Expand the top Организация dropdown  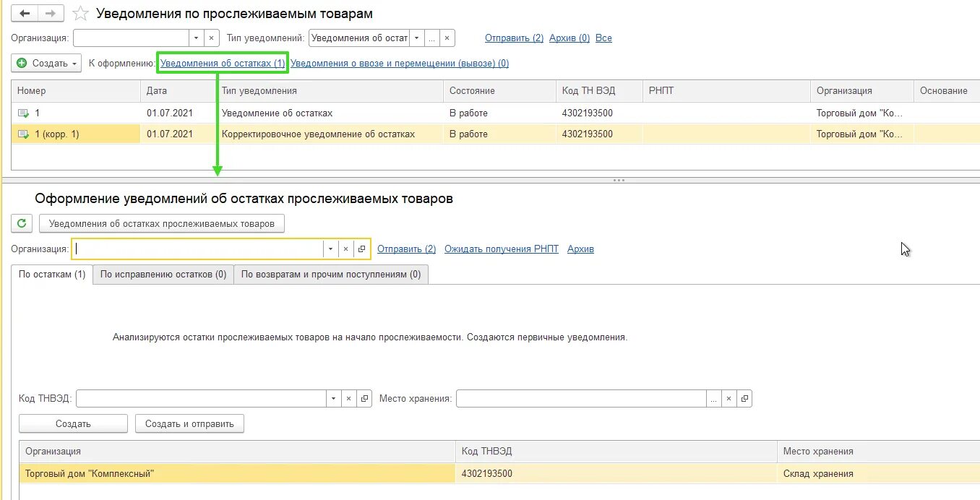[x=197, y=38]
